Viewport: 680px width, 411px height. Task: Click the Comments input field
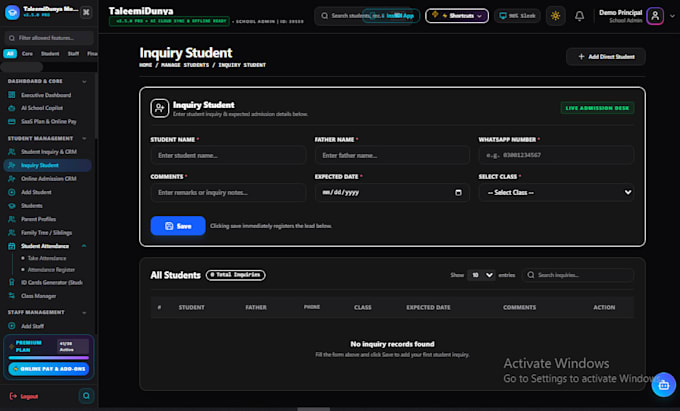228,192
